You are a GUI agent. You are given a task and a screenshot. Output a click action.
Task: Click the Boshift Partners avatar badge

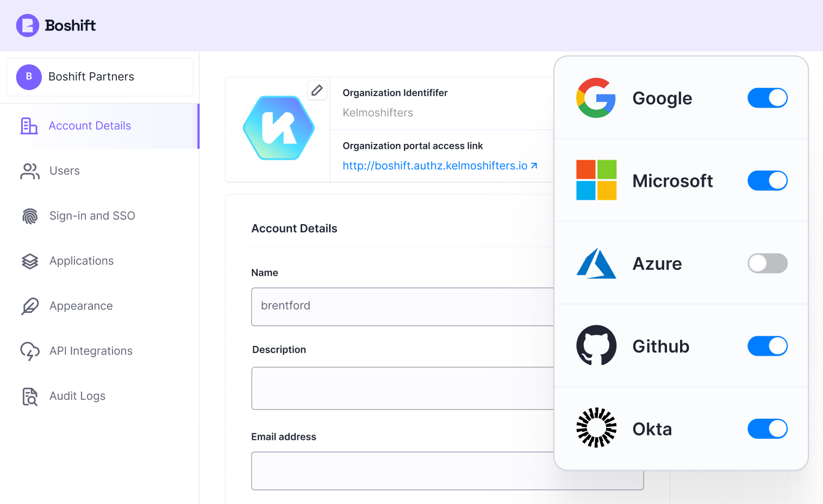pos(29,77)
